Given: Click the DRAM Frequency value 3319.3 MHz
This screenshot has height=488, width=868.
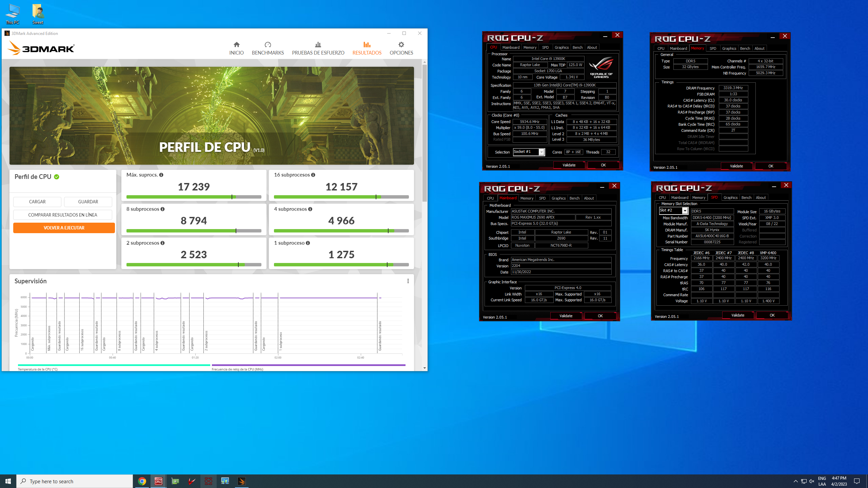Looking at the screenshot, I should [x=733, y=88].
